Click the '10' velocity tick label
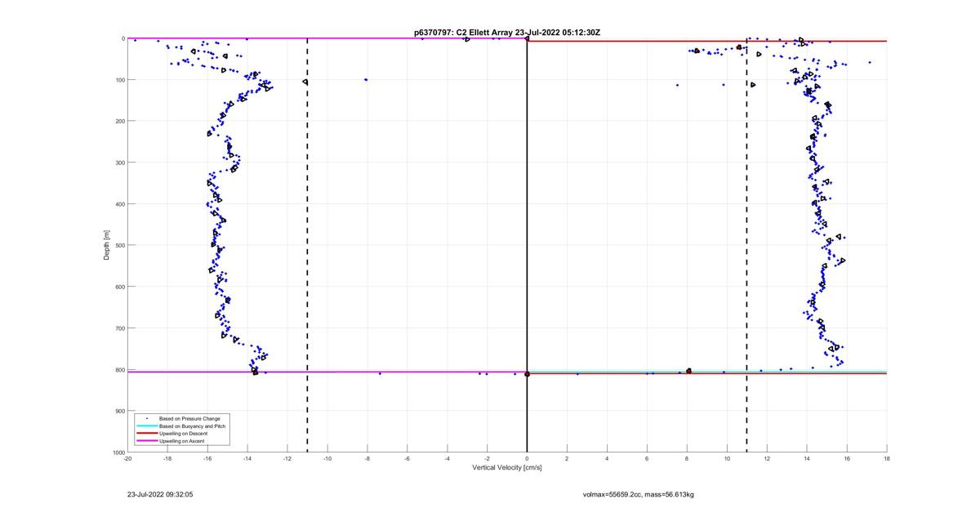The image size is (980, 508). (728, 458)
